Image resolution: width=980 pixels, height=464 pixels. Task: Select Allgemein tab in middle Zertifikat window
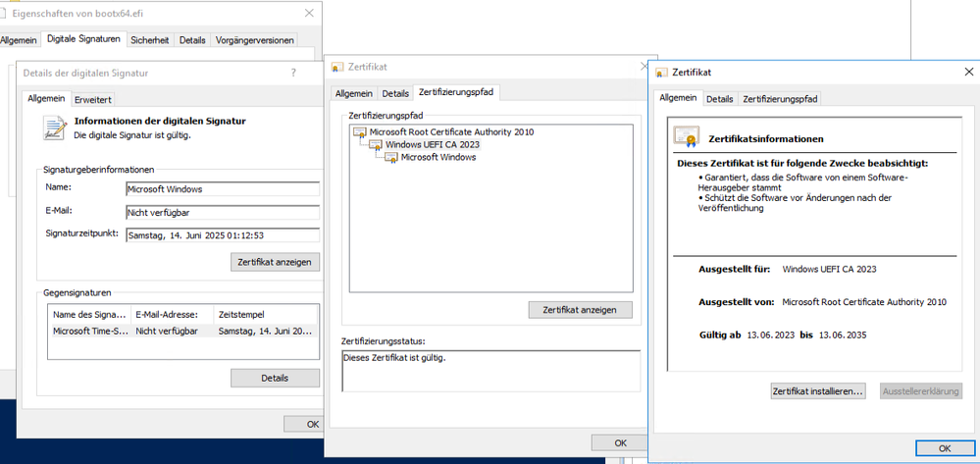tap(354, 93)
